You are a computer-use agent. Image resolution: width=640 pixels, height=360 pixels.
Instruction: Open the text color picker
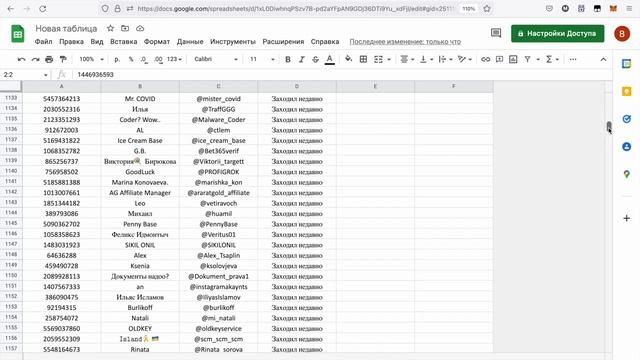point(329,60)
